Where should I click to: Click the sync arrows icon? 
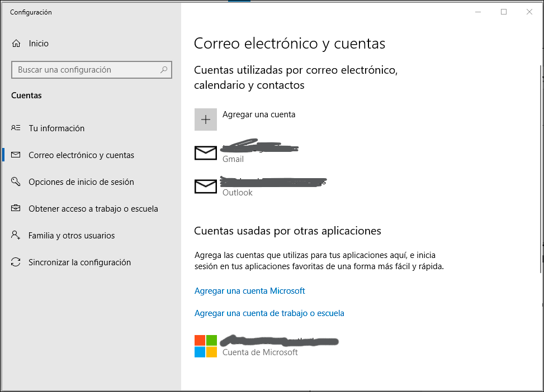[x=16, y=262]
